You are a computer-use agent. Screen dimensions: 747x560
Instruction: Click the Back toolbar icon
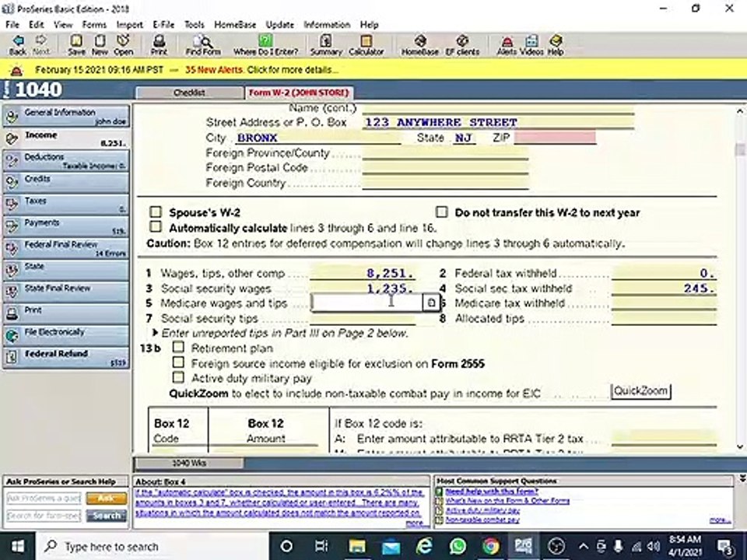(x=18, y=45)
